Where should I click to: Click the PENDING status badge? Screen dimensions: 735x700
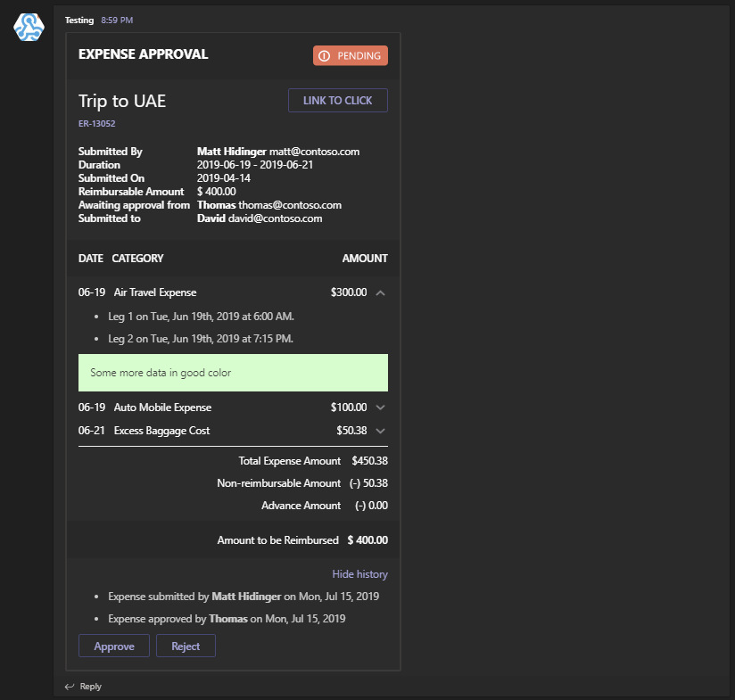point(351,55)
